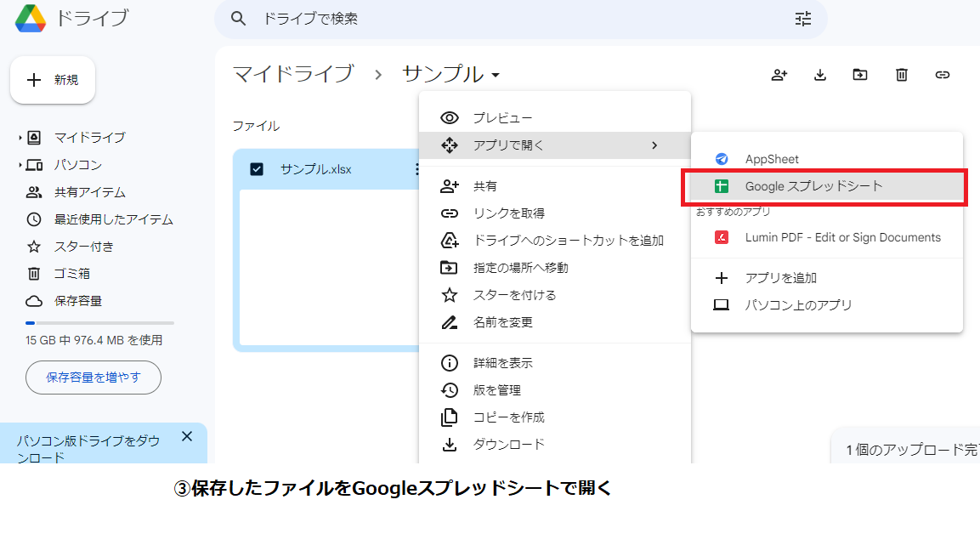Open パソコン in the sidebar
Image resolution: width=980 pixels, height=545 pixels.
click(x=77, y=165)
